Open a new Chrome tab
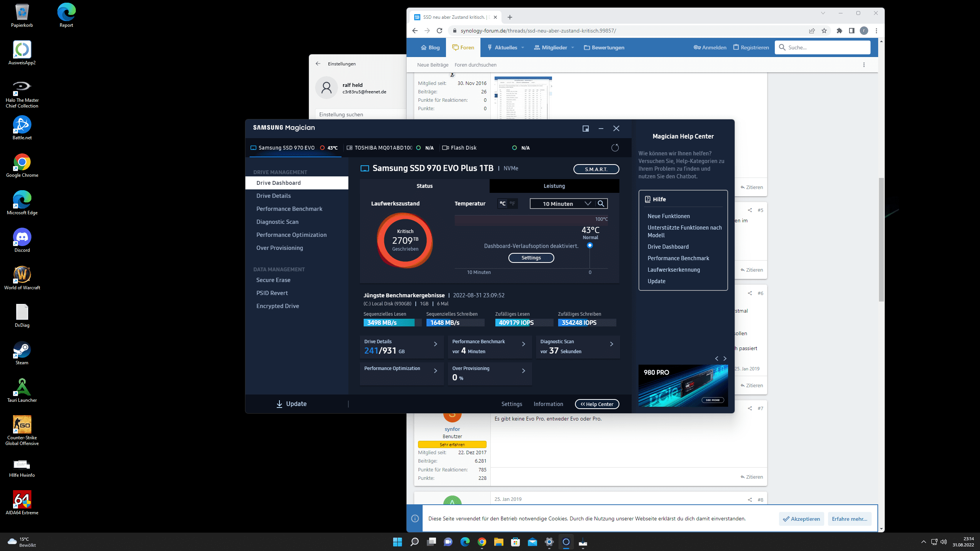 coord(510,17)
